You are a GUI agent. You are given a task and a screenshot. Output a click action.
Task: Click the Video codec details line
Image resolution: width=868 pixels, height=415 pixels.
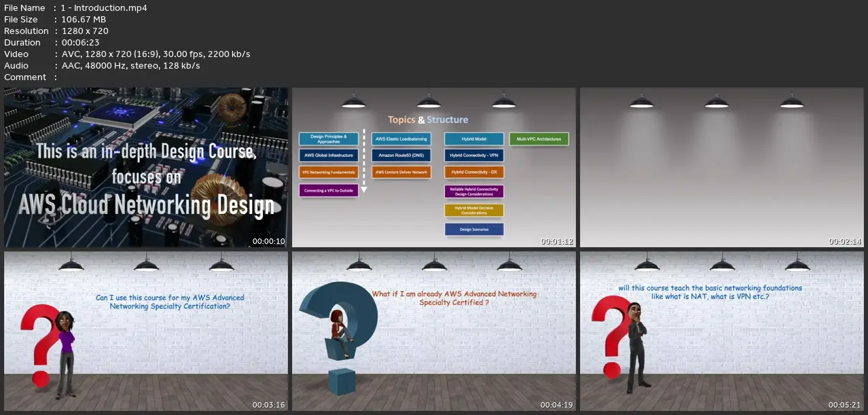pos(156,54)
